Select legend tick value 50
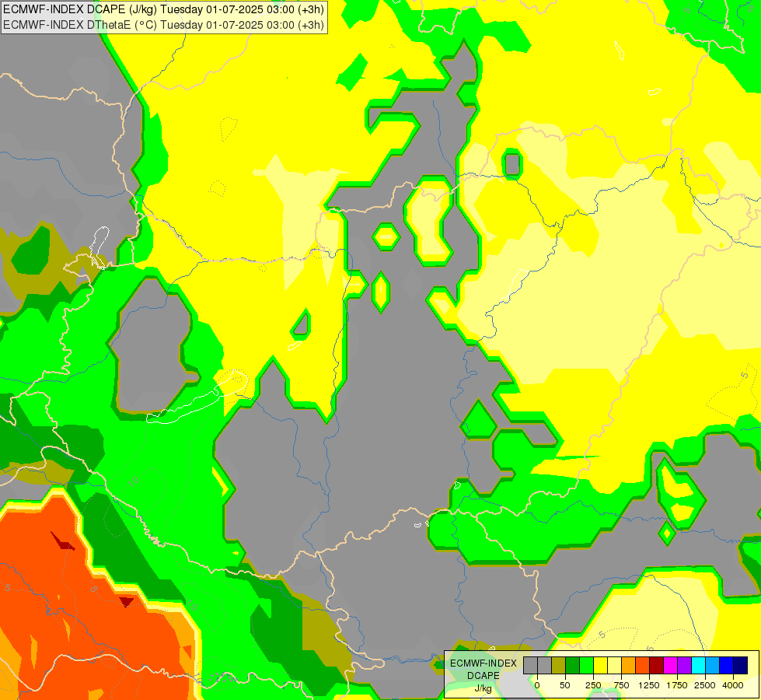This screenshot has height=700, width=761. coord(565,685)
